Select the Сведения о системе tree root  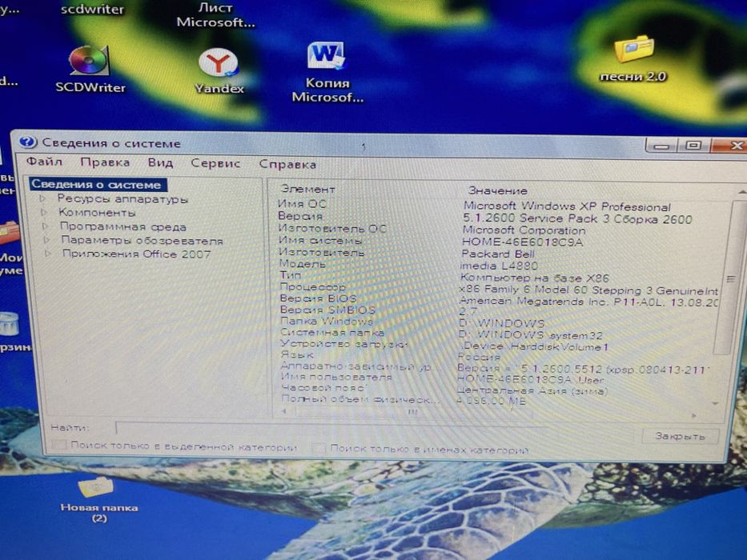point(97,184)
